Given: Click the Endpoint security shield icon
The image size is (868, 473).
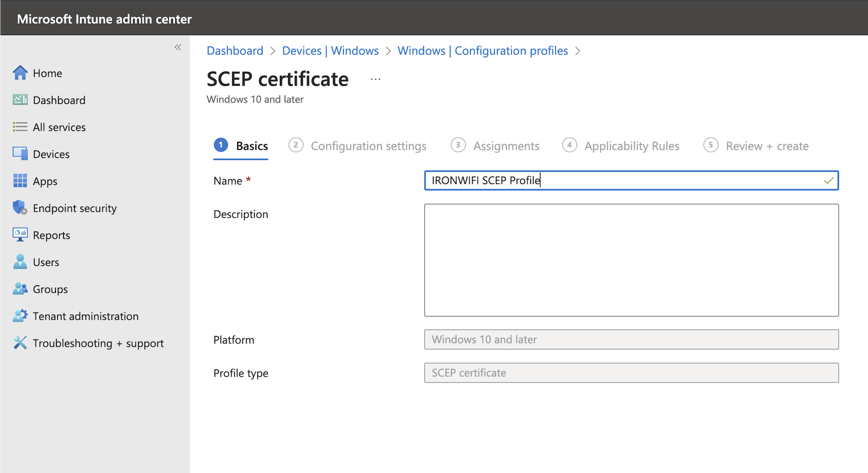Looking at the screenshot, I should [x=20, y=208].
